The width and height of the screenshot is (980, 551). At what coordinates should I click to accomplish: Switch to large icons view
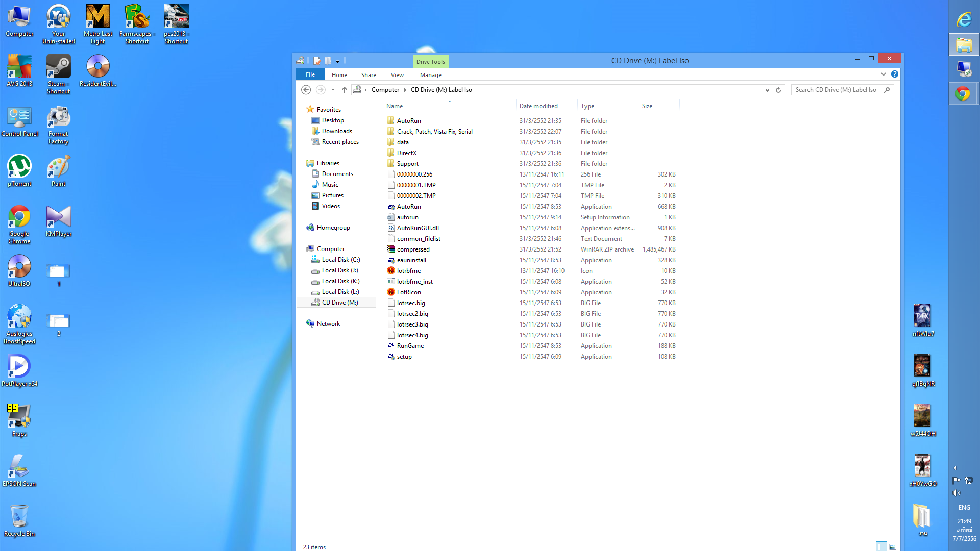[x=893, y=547]
